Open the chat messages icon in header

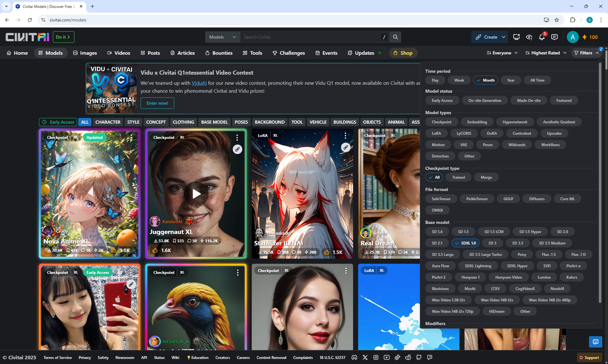pos(554,37)
